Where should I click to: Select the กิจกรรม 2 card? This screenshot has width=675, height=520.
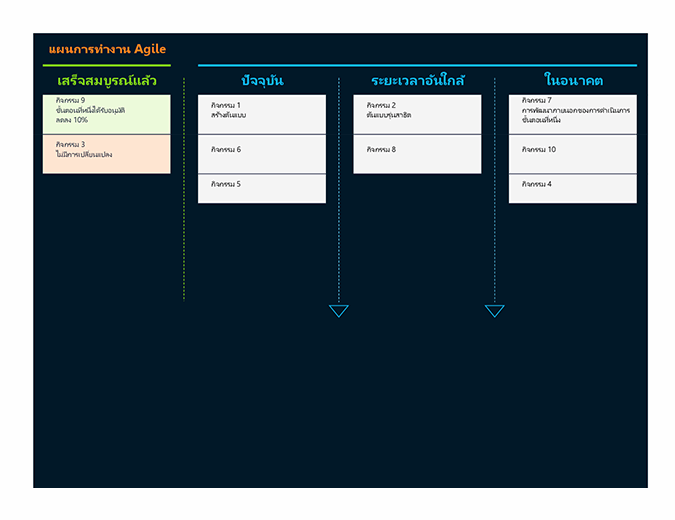[x=417, y=114]
